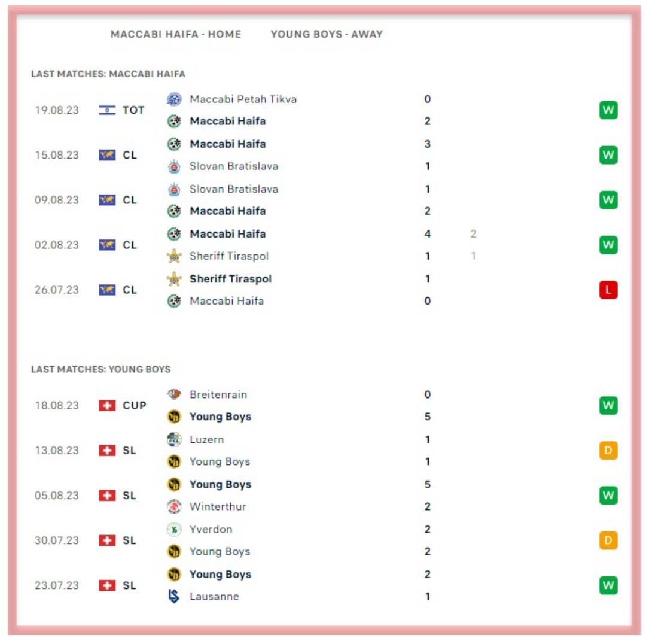Open Sheriff Tiraspol link in 26.07.23 match

click(x=230, y=279)
